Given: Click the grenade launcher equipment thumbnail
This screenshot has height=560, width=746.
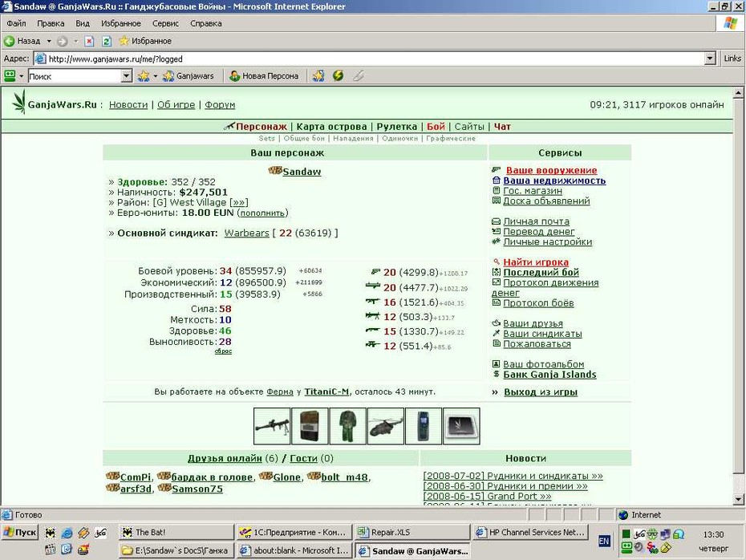Looking at the screenshot, I should [x=272, y=426].
